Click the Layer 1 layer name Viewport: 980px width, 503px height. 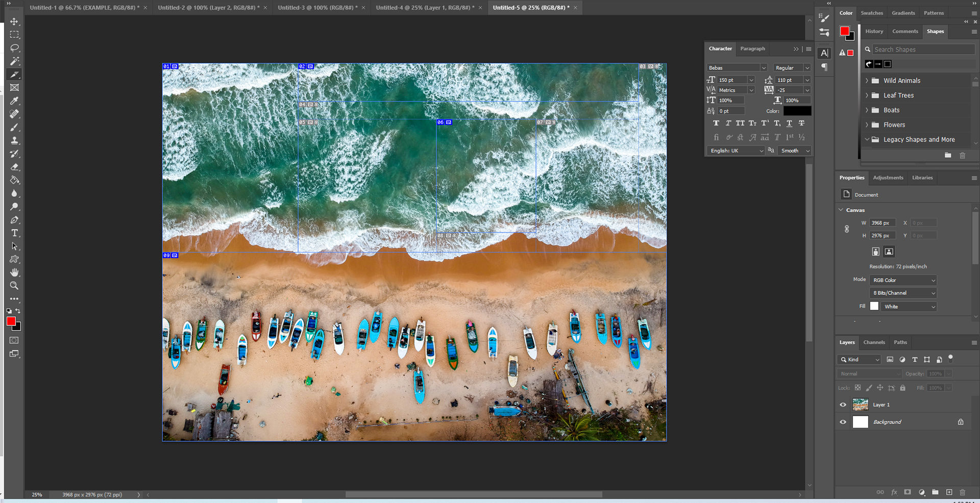[881, 405]
